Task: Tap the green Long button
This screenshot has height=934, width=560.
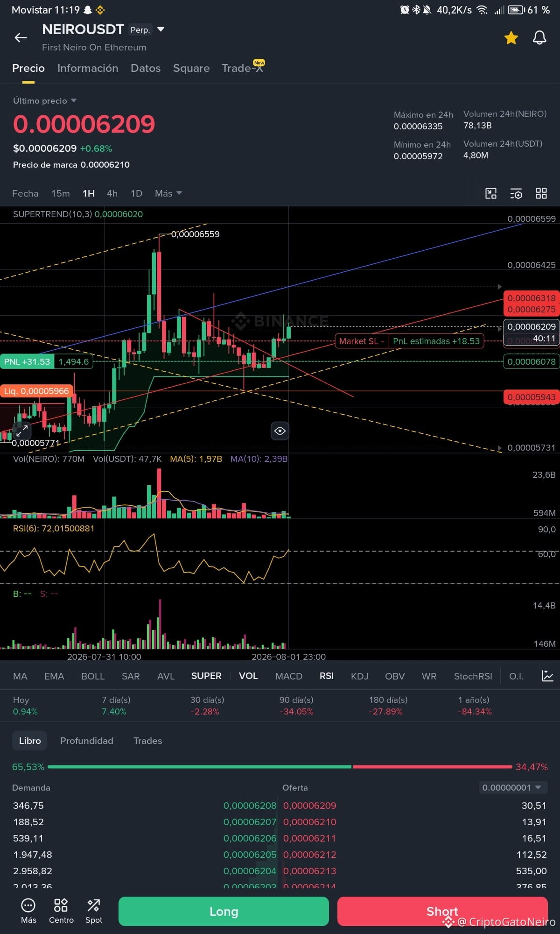Action: tap(224, 911)
